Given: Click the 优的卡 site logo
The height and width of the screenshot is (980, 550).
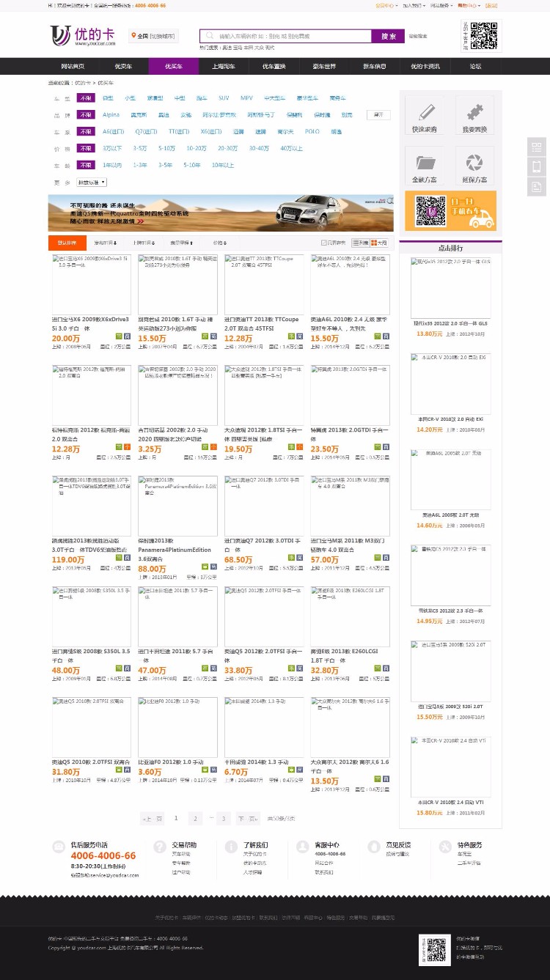Looking at the screenshot, I should (83, 35).
